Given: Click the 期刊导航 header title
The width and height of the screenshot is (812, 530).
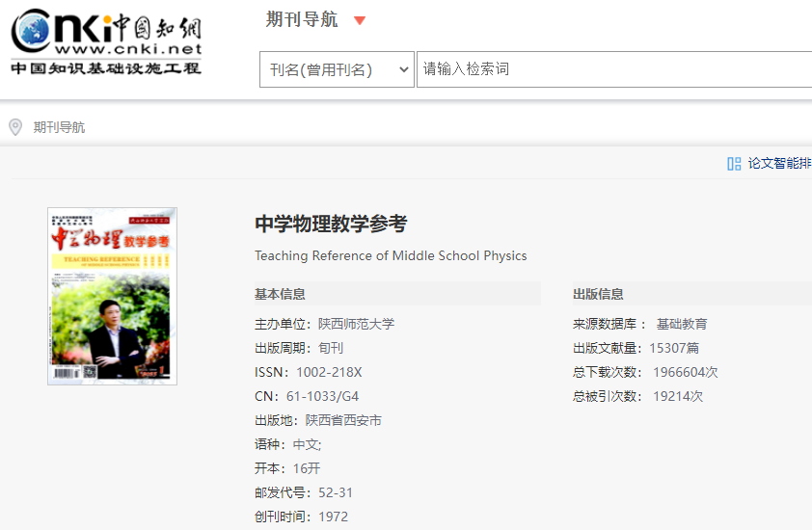Looking at the screenshot, I should (x=302, y=19).
